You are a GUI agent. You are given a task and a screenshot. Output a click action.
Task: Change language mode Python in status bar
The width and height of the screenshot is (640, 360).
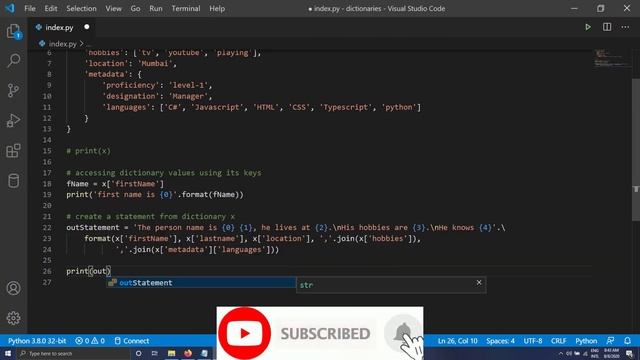click(x=586, y=340)
